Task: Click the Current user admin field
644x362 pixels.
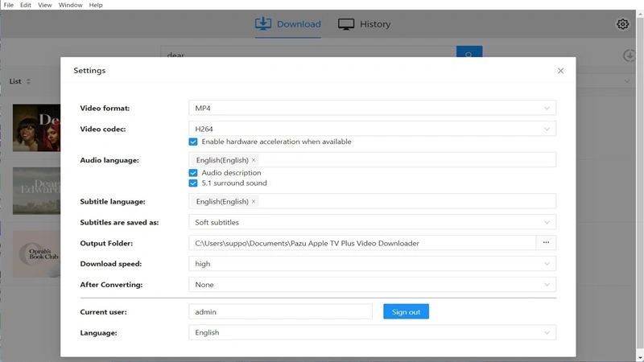Action: (280, 311)
